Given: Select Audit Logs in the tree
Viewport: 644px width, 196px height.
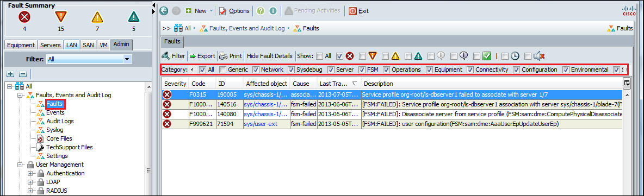Looking at the screenshot, I should pos(60,122).
